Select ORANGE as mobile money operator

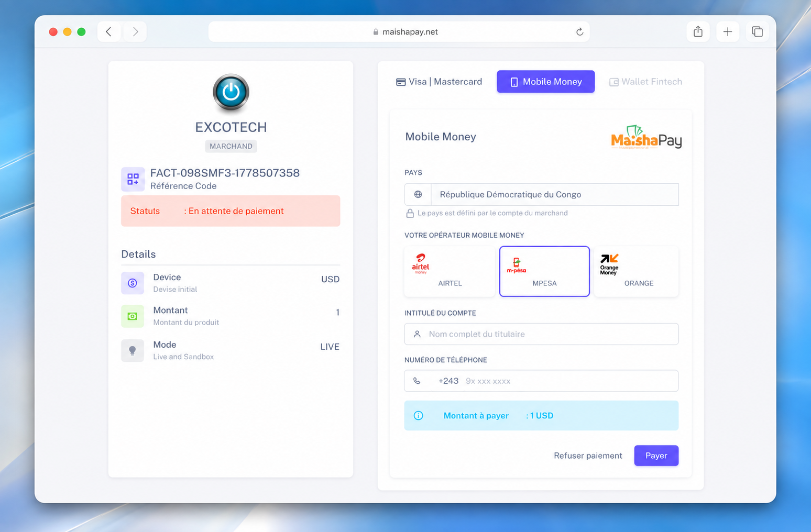(x=637, y=271)
